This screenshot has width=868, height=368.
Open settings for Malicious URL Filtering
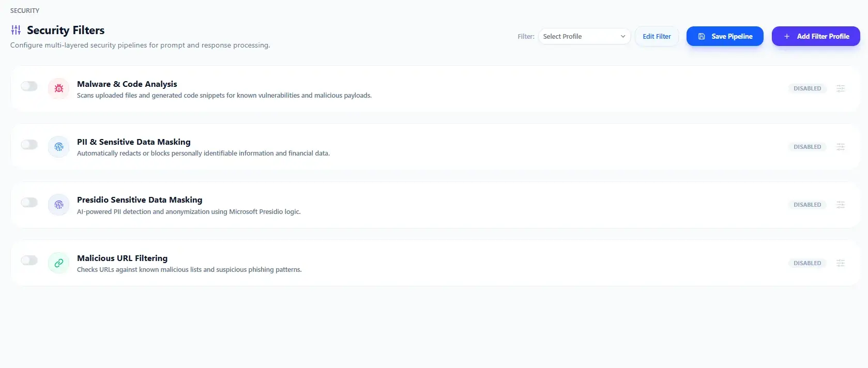click(841, 263)
